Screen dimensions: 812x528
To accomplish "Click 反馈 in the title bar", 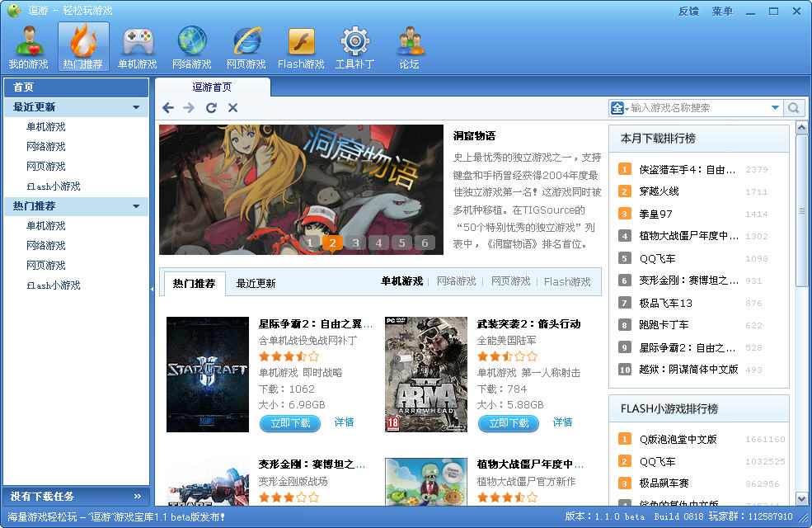I will [688, 12].
